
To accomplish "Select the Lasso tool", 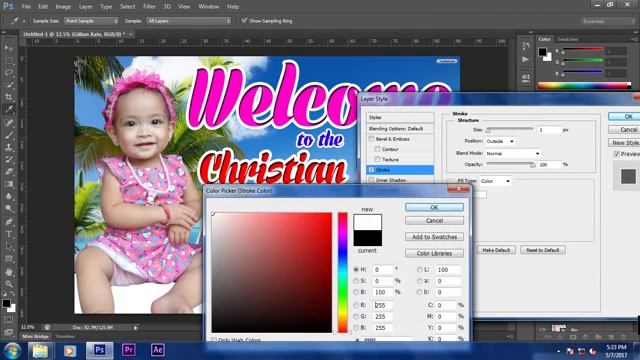I will (x=9, y=73).
